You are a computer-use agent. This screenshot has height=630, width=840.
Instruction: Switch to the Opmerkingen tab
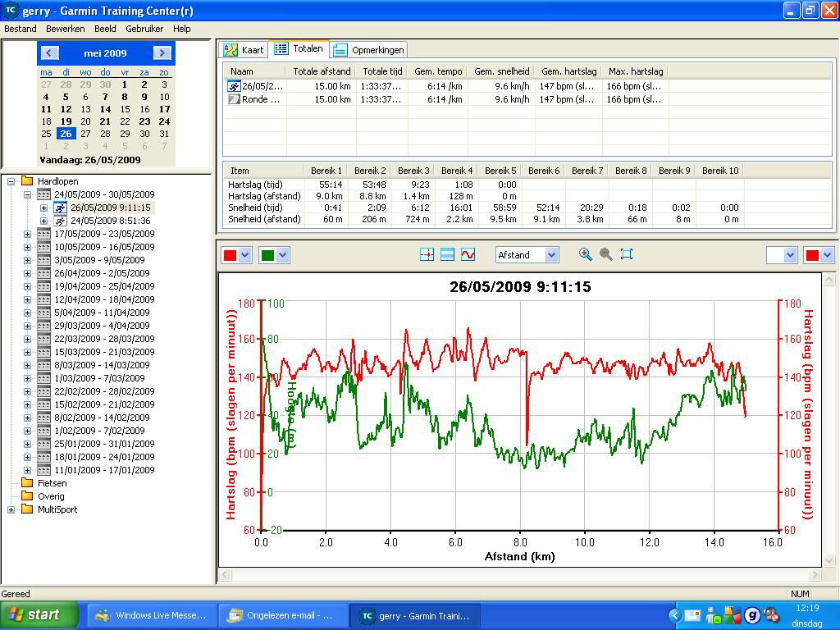[368, 50]
